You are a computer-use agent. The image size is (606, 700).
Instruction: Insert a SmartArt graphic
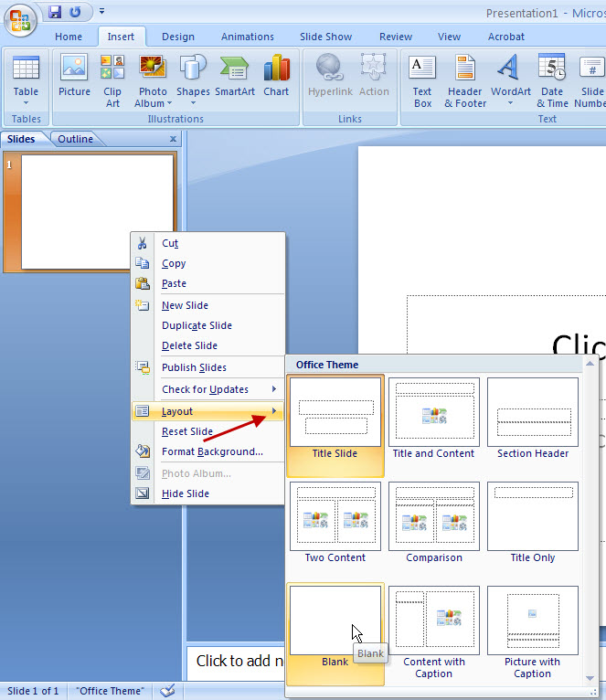pyautogui.click(x=235, y=75)
